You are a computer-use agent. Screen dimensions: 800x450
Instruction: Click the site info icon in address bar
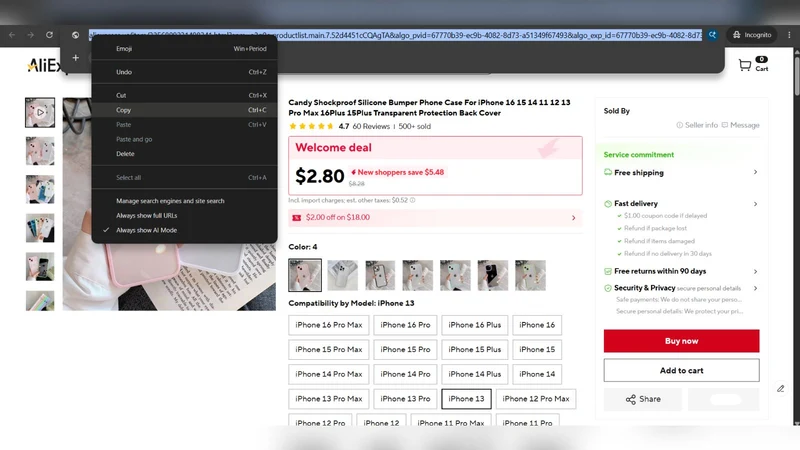click(x=76, y=35)
